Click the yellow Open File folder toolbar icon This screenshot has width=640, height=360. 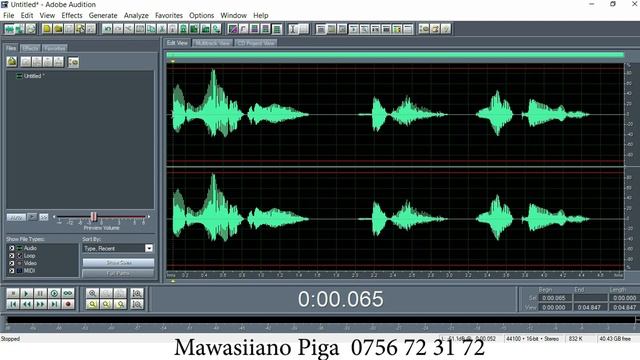(x=58, y=29)
